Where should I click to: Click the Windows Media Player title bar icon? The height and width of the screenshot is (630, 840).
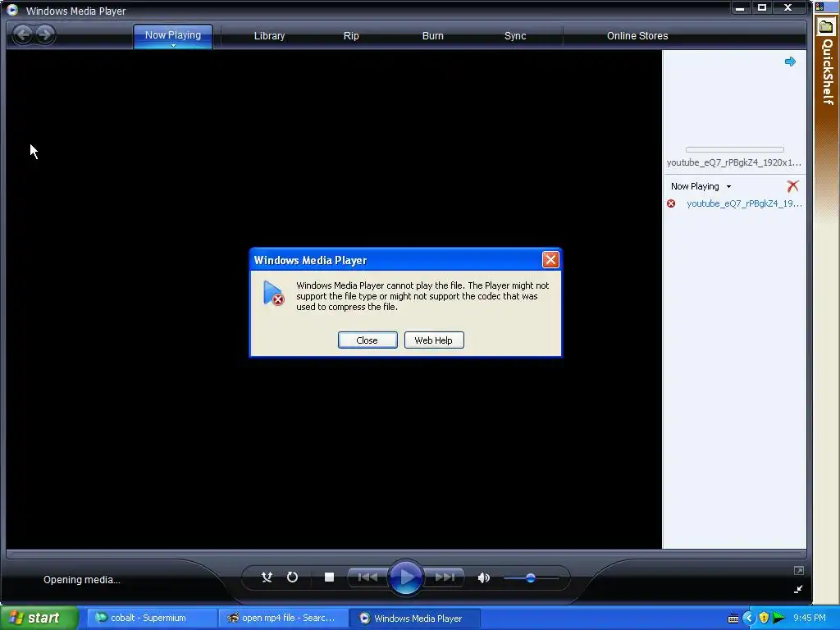pos(12,10)
